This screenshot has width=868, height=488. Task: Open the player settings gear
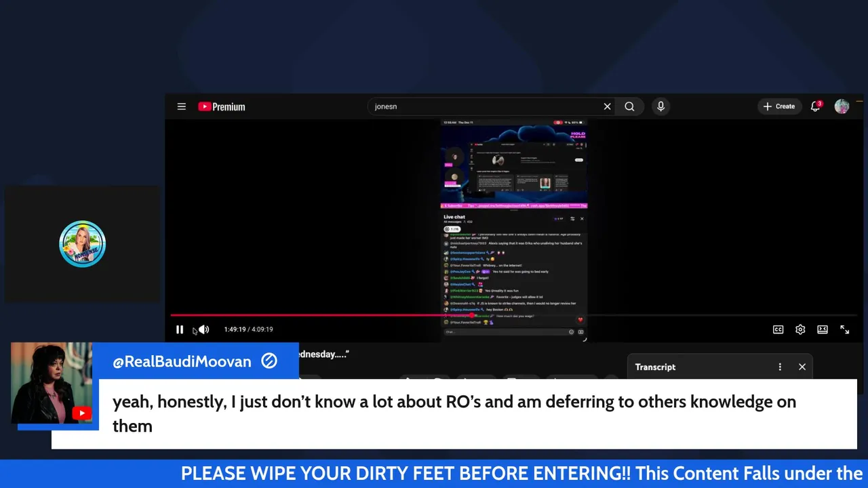point(800,329)
